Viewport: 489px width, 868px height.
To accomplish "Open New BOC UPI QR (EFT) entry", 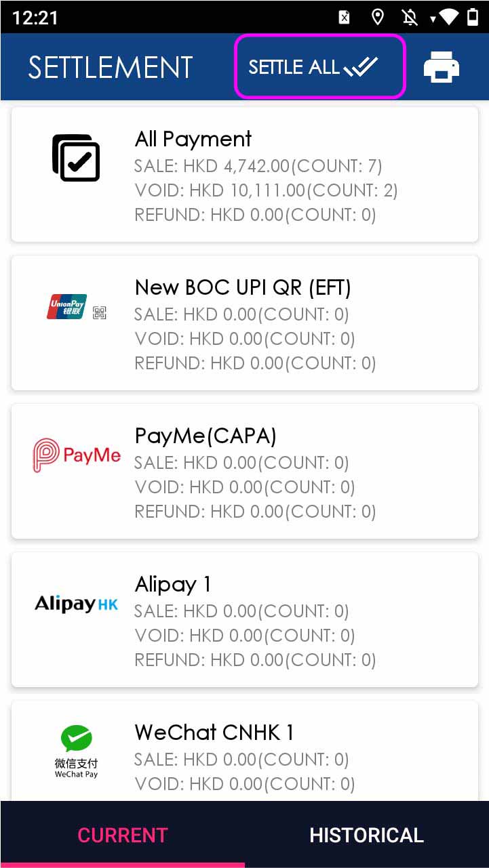I will pos(243,288).
